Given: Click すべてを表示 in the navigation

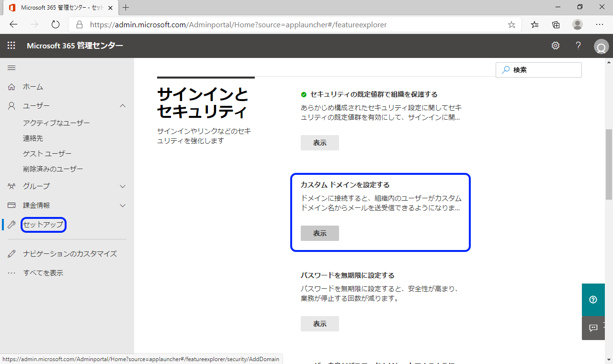Looking at the screenshot, I should (x=43, y=273).
